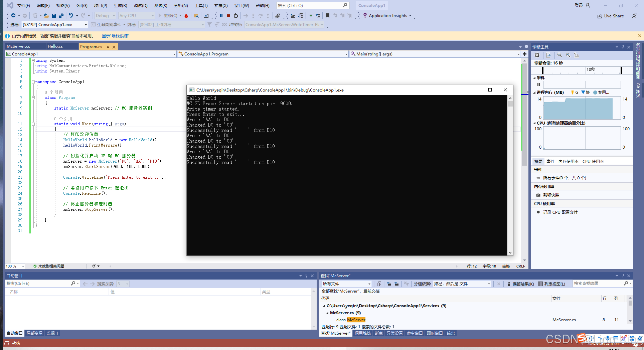Click the search box in the title bar

coord(309,5)
